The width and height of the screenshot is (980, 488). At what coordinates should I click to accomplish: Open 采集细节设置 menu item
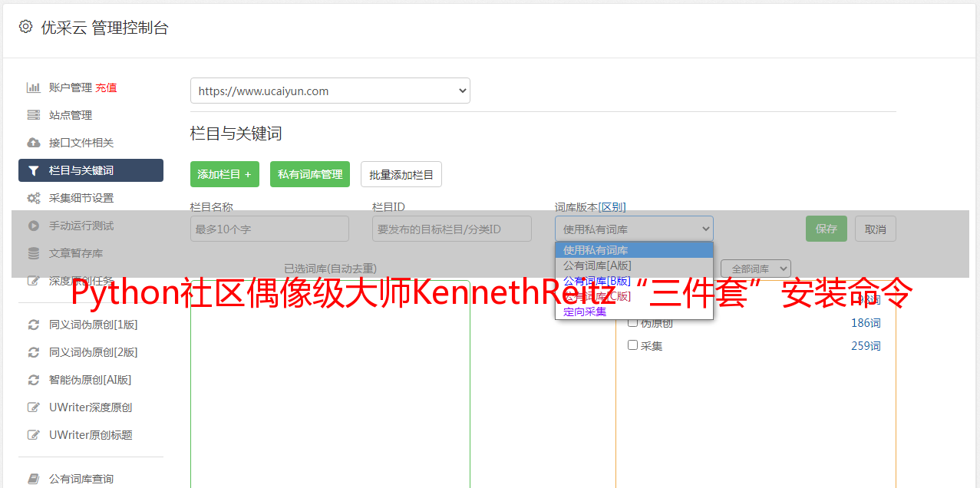pyautogui.click(x=81, y=198)
